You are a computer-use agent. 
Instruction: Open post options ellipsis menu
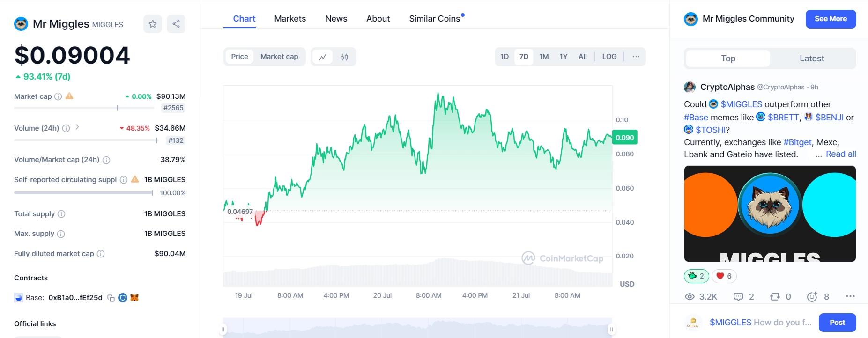[x=850, y=296]
